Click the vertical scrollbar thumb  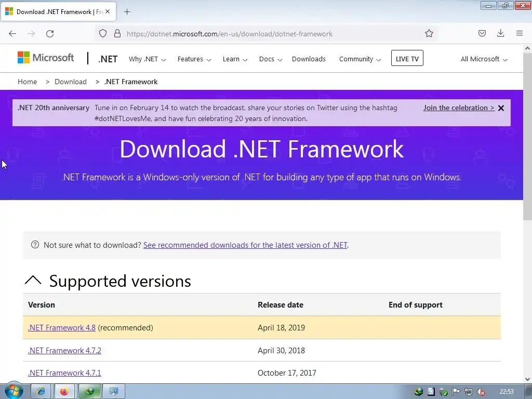[527, 137]
